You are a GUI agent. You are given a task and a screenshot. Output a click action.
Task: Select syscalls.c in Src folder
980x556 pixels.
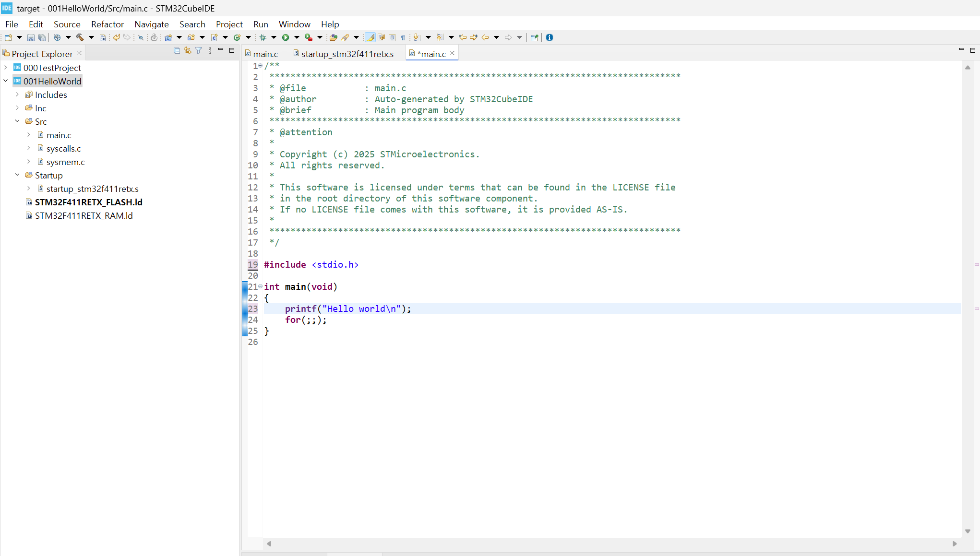pyautogui.click(x=63, y=148)
